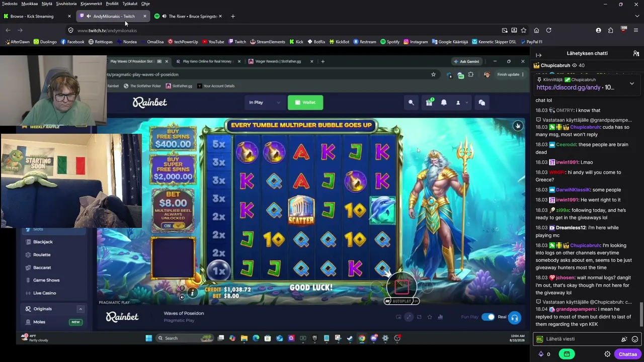Click Buy Super Free Spins for $2,000.00

pos(173,169)
